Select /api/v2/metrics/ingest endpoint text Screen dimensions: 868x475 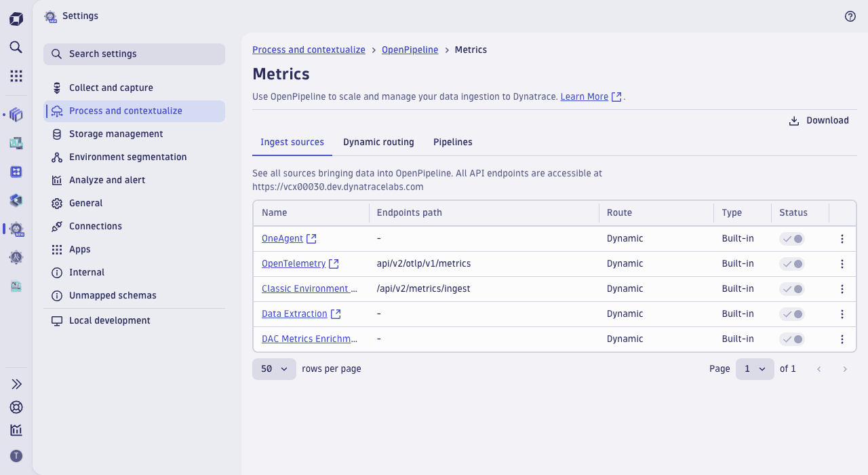424,288
